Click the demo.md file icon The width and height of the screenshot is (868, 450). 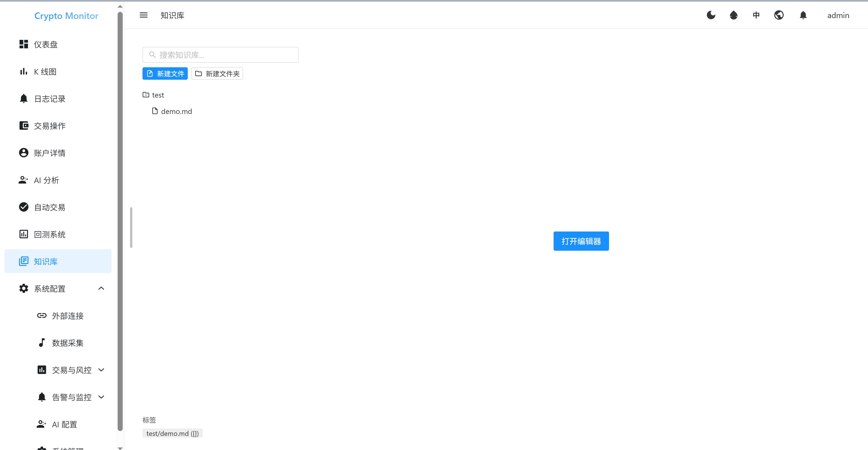[x=155, y=111]
